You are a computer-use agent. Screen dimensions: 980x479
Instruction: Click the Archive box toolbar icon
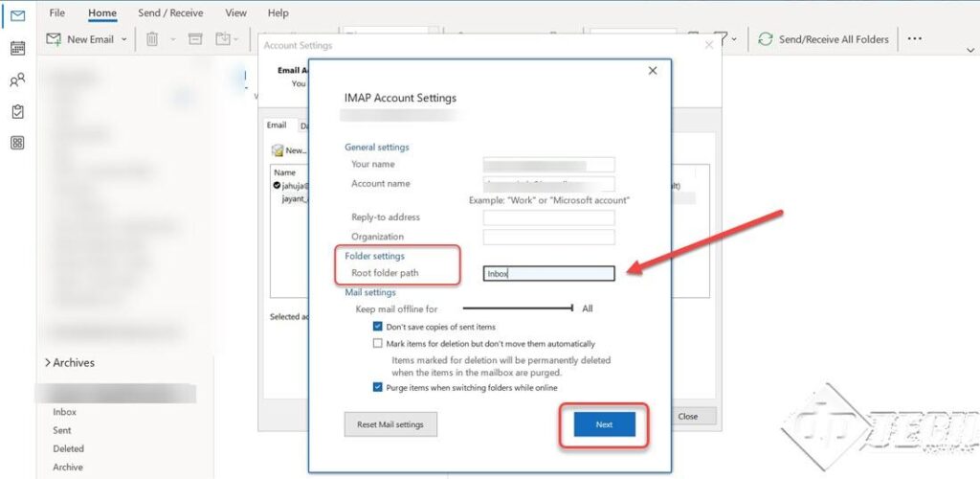coord(195,39)
